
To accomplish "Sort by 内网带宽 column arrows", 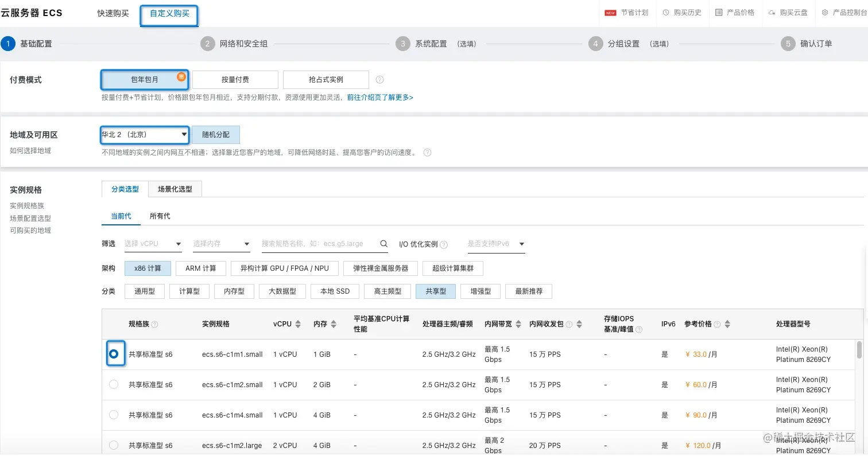I will click(x=517, y=324).
